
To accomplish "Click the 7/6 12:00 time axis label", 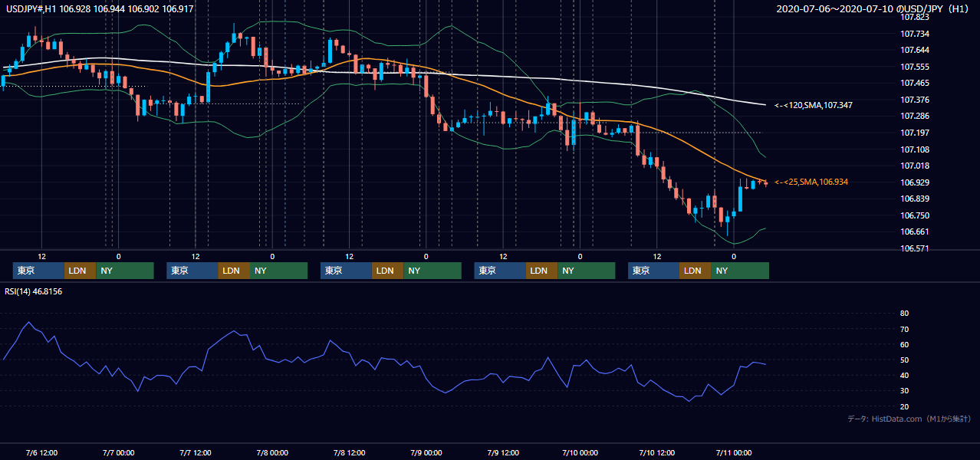I will pos(41,452).
